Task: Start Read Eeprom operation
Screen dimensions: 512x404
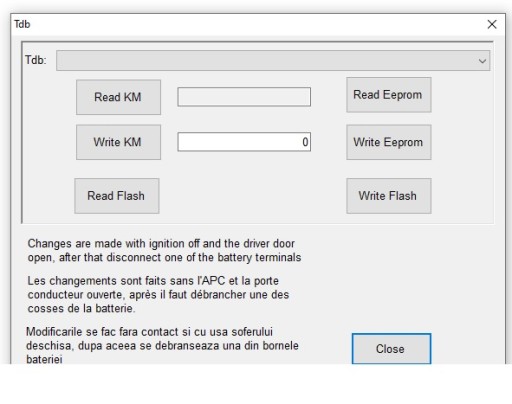Action: point(389,95)
